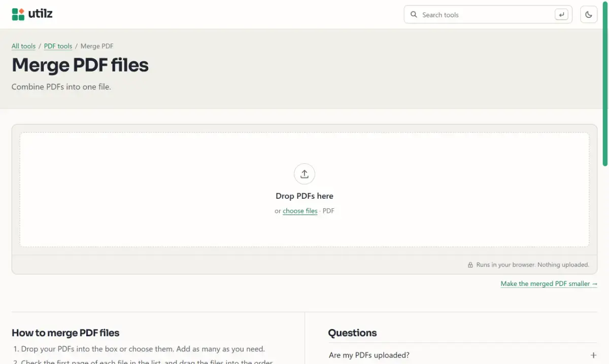Click the utilz brand name text
Image resolution: width=609 pixels, height=364 pixels.
coord(41,14)
